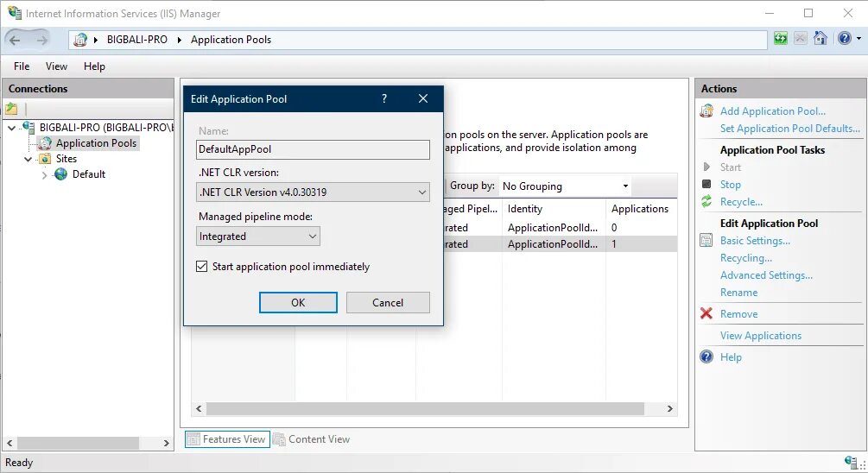Select pool row with 1 application
The image size is (868, 473).
click(x=561, y=244)
